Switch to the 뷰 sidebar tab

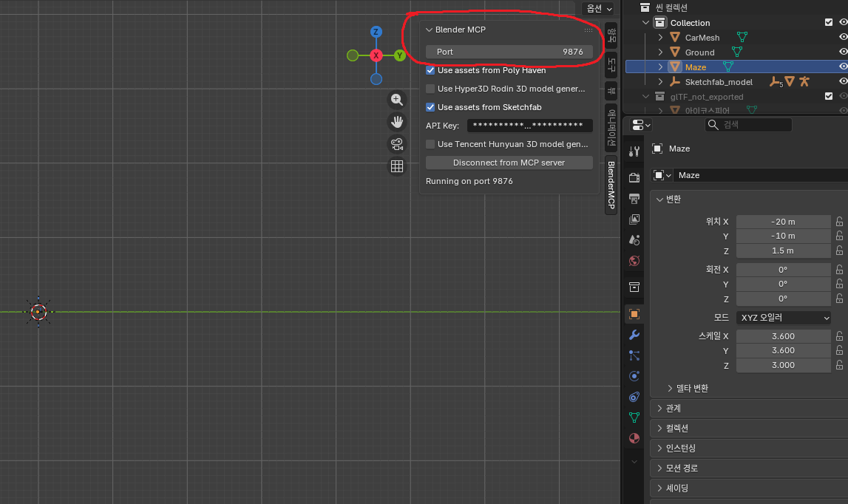pyautogui.click(x=611, y=90)
